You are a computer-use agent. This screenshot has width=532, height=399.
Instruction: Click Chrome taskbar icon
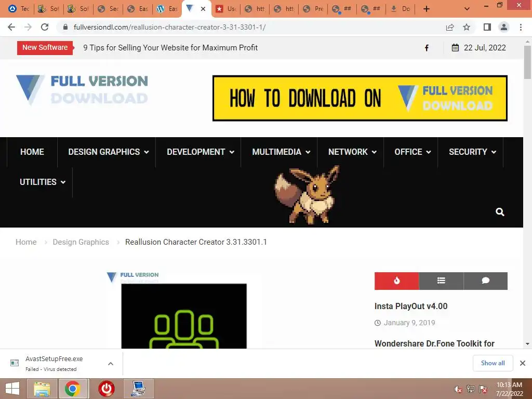72,389
